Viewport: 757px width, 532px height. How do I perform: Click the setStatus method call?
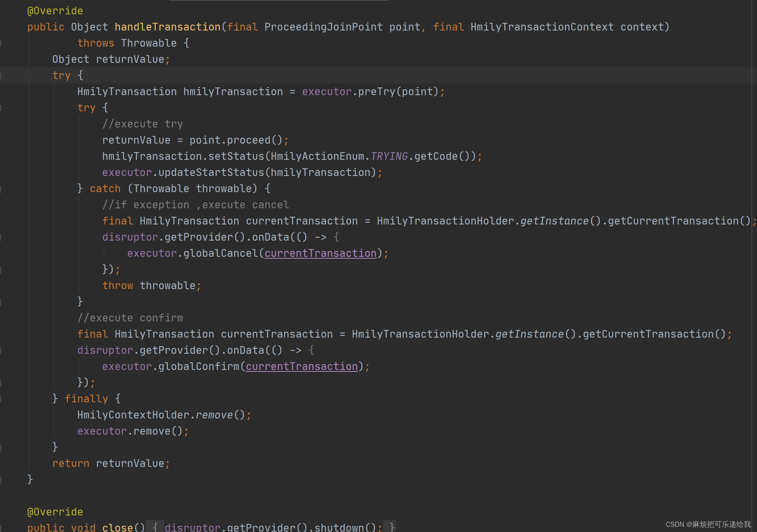pyautogui.click(x=236, y=156)
